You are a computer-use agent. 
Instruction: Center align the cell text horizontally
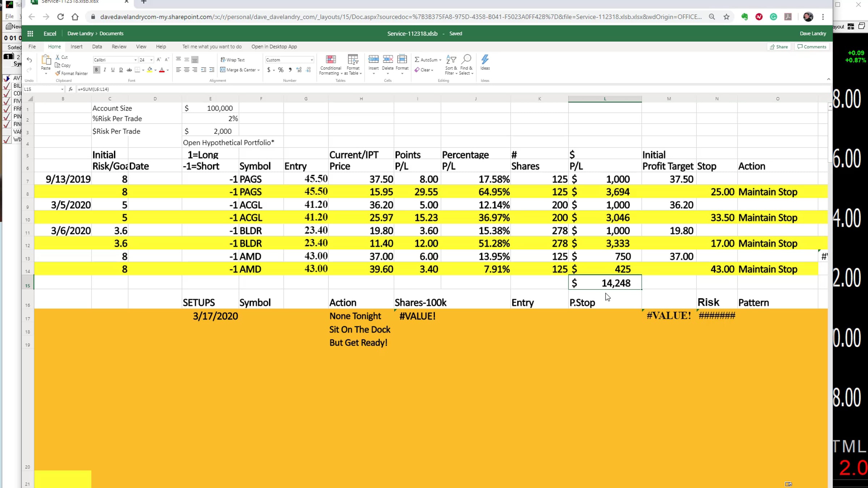point(187,70)
